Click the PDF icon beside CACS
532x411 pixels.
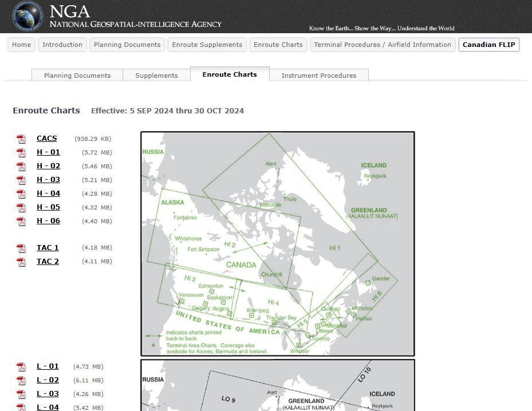tap(21, 139)
